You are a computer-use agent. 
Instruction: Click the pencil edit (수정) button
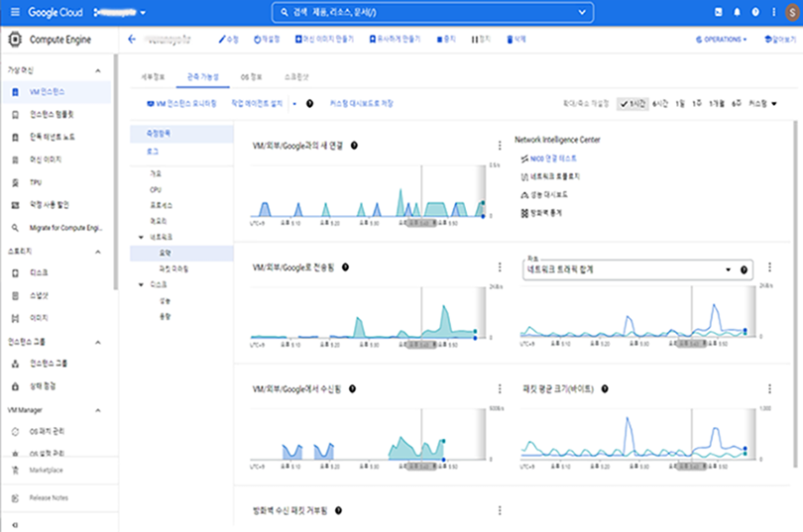tap(228, 39)
